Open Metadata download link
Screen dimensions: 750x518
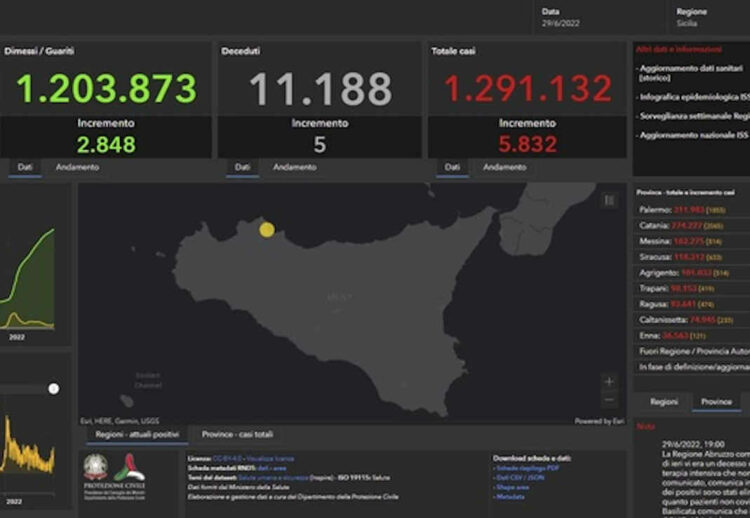click(x=510, y=497)
